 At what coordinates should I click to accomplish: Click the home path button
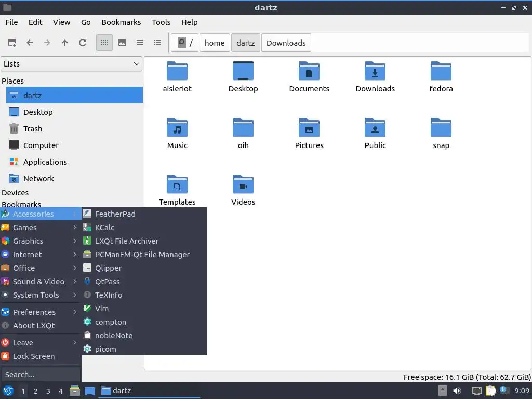pos(215,43)
